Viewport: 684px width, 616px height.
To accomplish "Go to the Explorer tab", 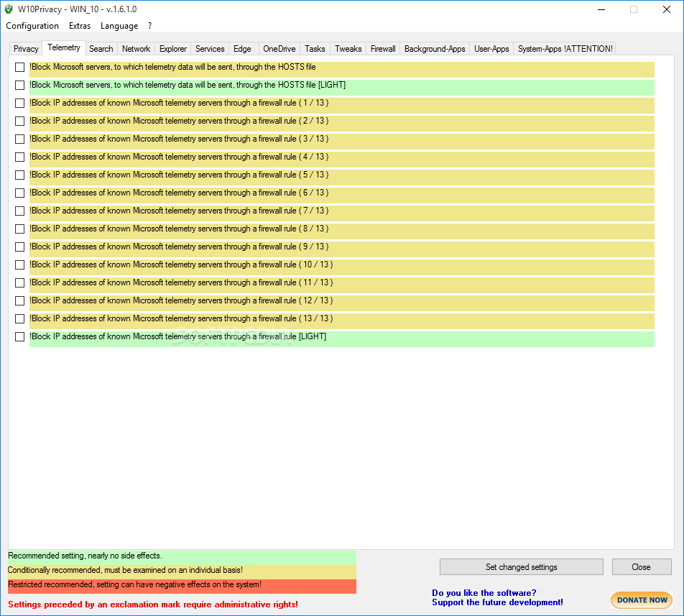I will click(x=172, y=49).
